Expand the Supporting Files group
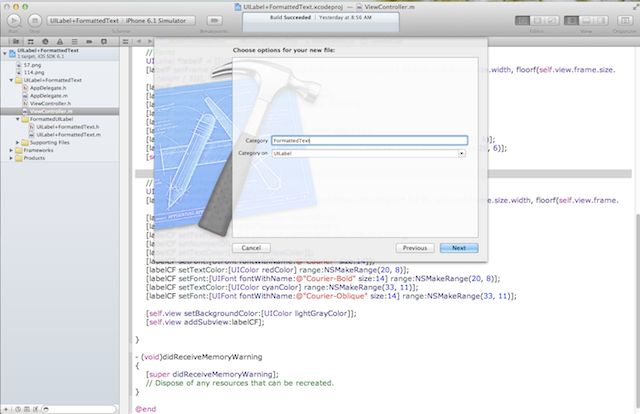 (x=18, y=142)
